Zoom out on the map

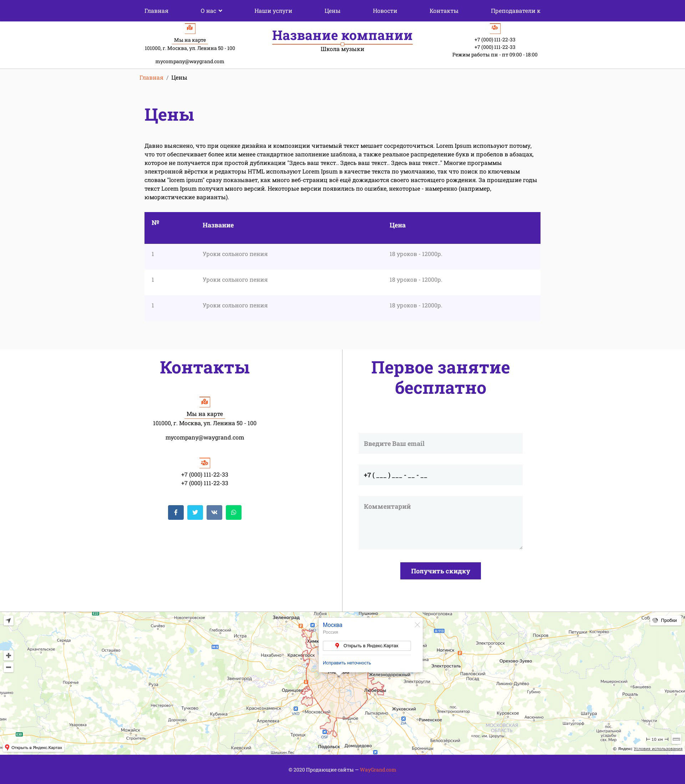click(9, 667)
